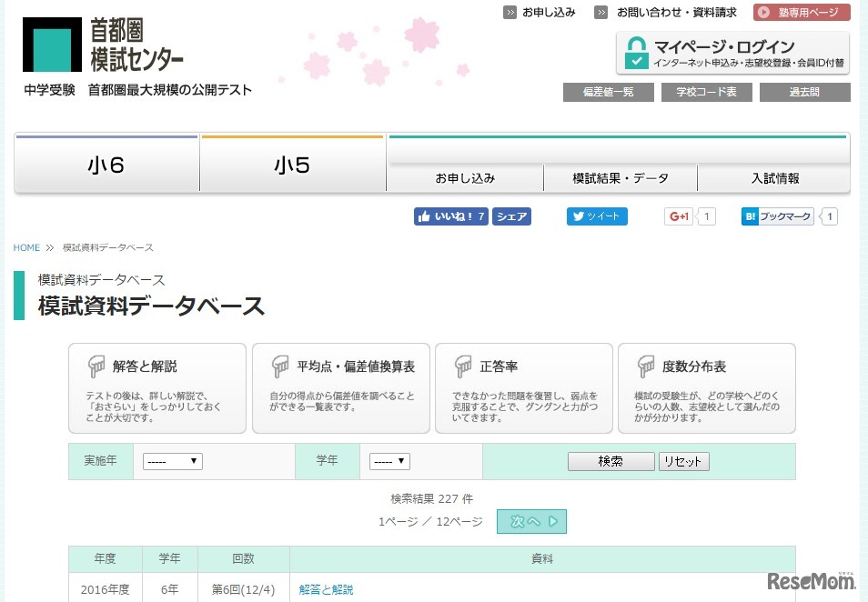This screenshot has height=602, width=868.
Task: Click the play icon on 塾専用ページ
Action: (764, 12)
